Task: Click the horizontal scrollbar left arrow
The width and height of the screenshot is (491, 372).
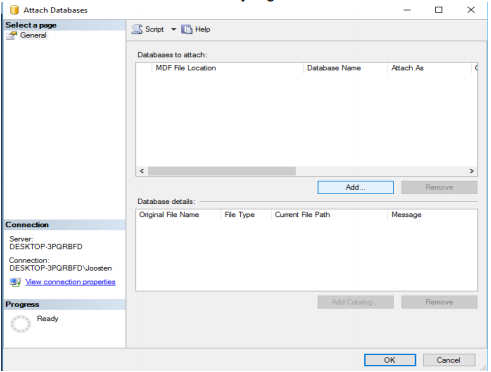Action: [142, 171]
